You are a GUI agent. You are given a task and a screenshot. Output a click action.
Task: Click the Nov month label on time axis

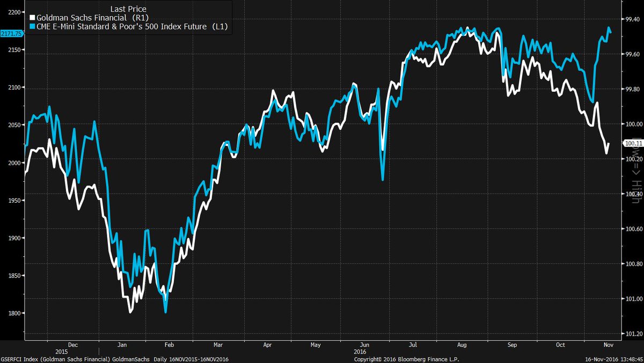pyautogui.click(x=606, y=346)
